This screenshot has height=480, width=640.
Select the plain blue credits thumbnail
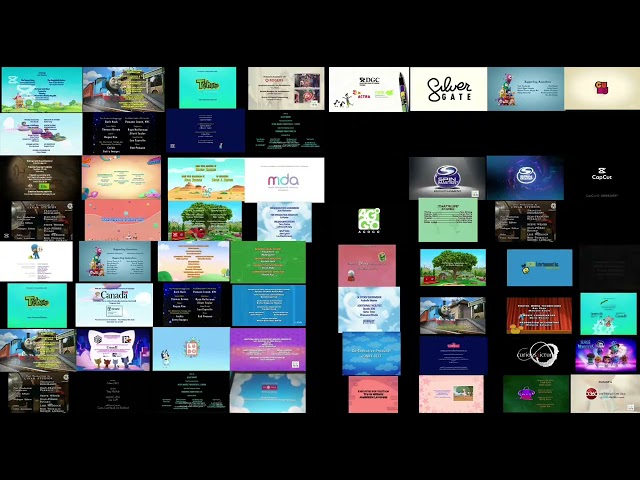(x=269, y=306)
